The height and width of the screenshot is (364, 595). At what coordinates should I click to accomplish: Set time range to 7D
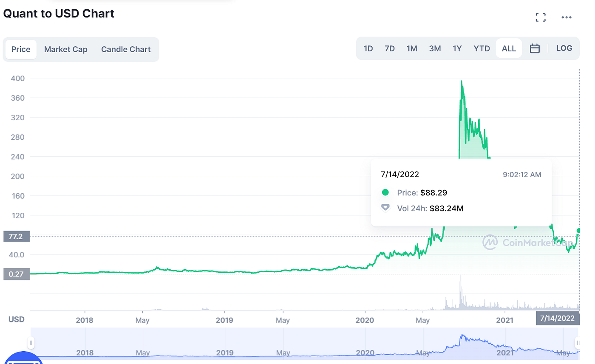[390, 48]
